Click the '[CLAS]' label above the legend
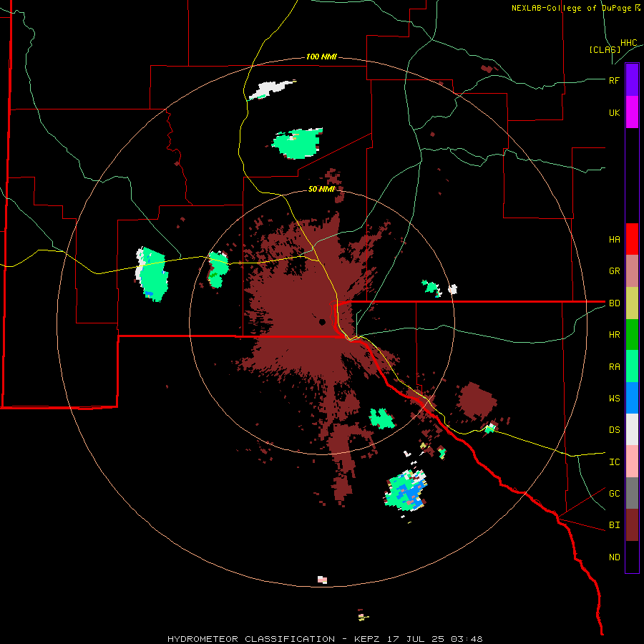 pyautogui.click(x=604, y=49)
